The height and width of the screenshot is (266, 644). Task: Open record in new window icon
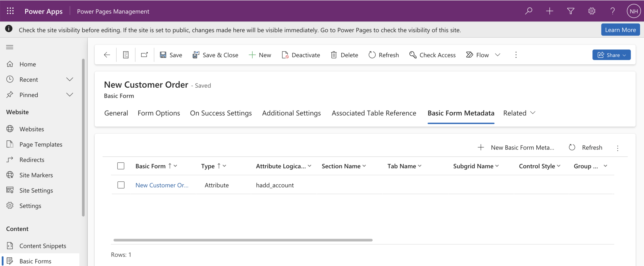click(144, 55)
